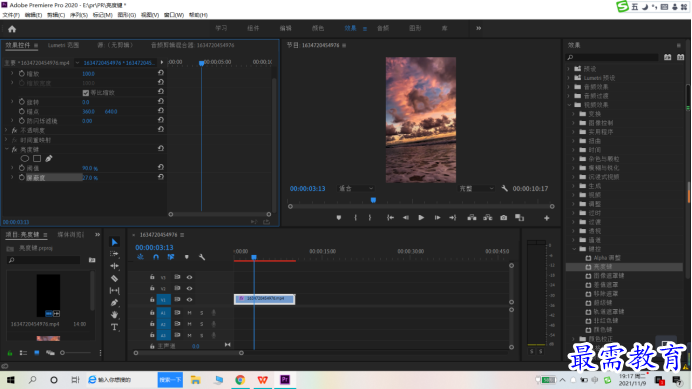The width and height of the screenshot is (692, 389).
Task: Mute audio track A1
Action: coord(189,313)
